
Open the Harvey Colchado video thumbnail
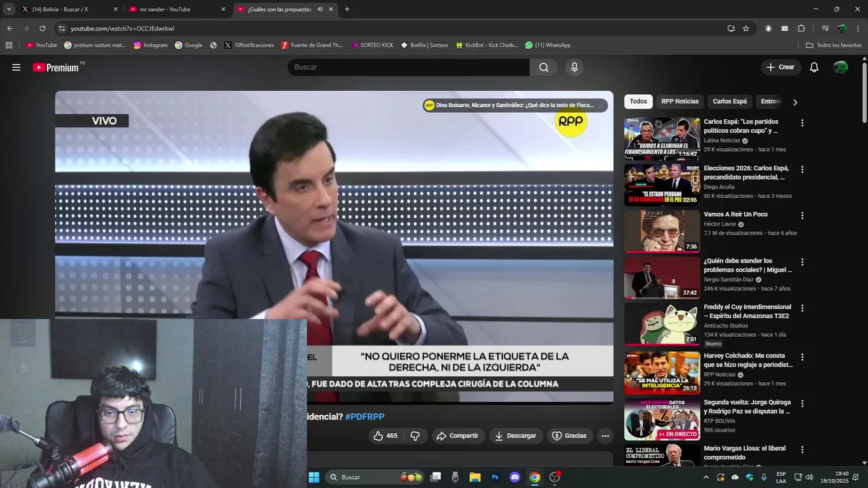point(662,372)
